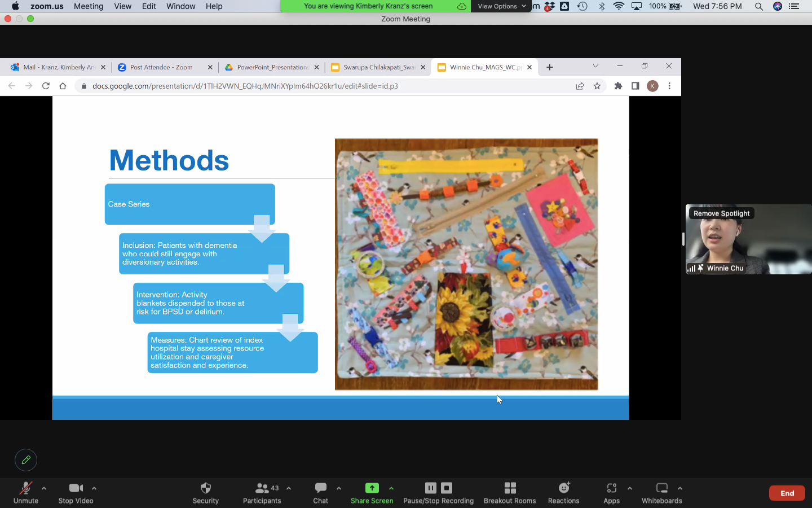Switch to the PowerPoint_Presentation tab

coord(272,67)
